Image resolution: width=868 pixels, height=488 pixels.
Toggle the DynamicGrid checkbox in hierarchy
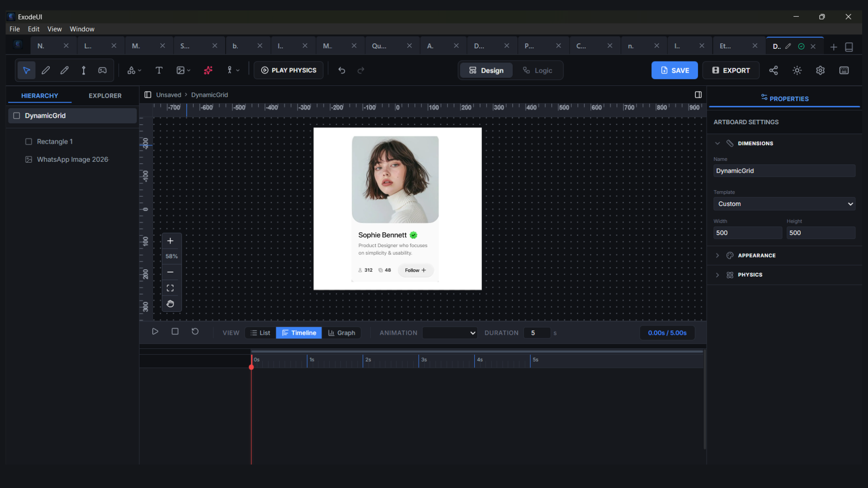(x=17, y=115)
